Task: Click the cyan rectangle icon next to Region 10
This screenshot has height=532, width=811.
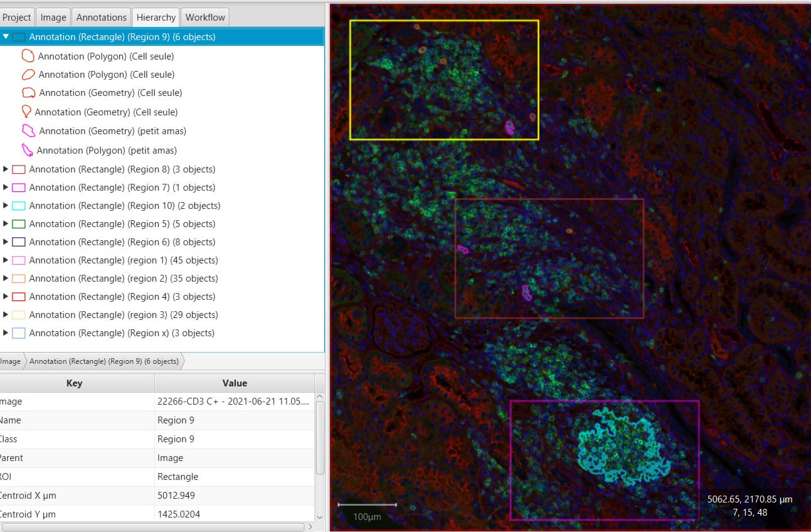Action: tap(18, 205)
